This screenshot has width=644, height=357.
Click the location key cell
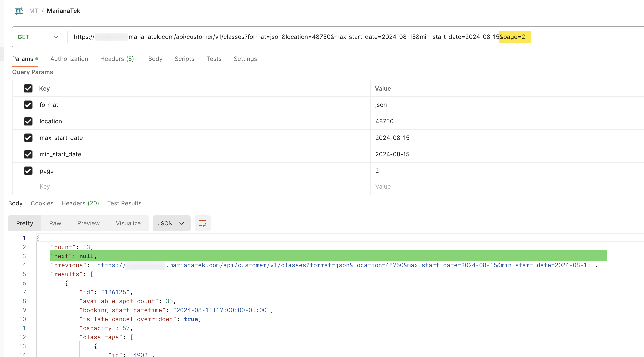click(x=203, y=121)
